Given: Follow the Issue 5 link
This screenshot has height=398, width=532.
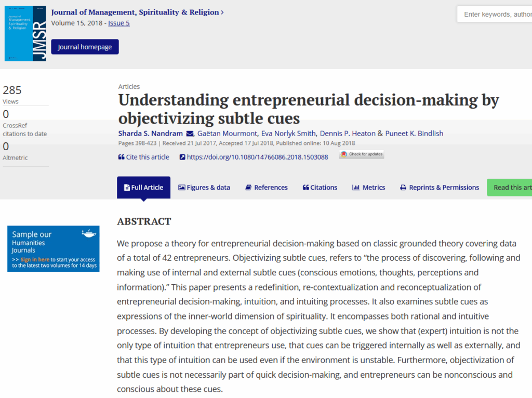Looking at the screenshot, I should click(119, 23).
